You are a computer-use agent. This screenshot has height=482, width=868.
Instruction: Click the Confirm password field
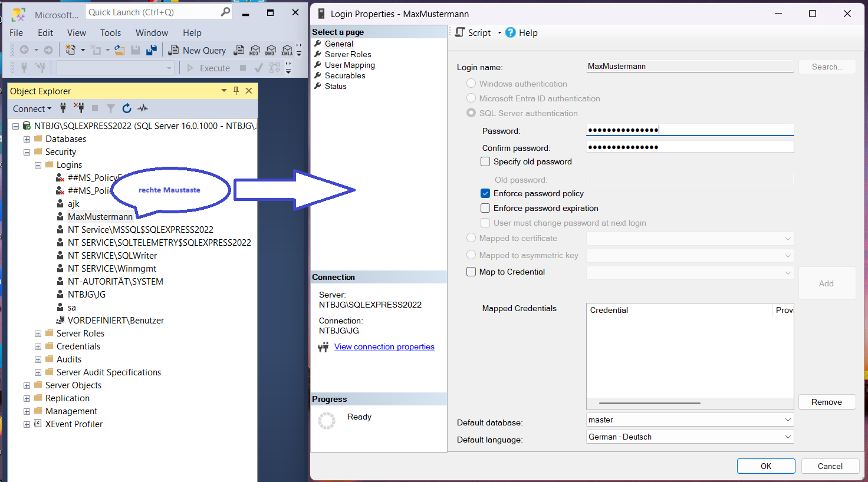690,147
